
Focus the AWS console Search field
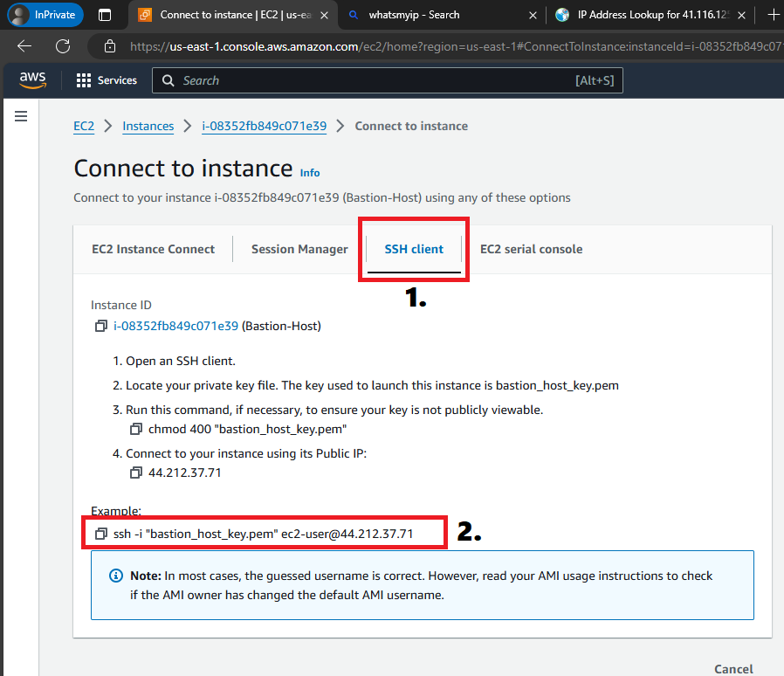point(388,80)
